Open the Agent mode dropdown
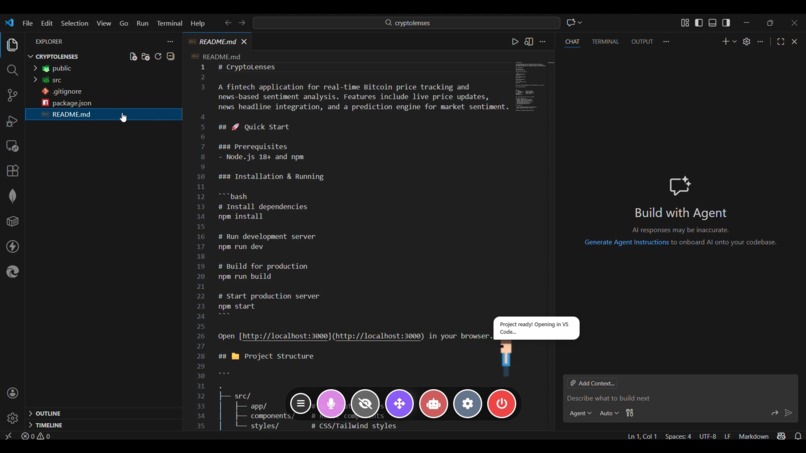This screenshot has width=806, height=453. [580, 413]
